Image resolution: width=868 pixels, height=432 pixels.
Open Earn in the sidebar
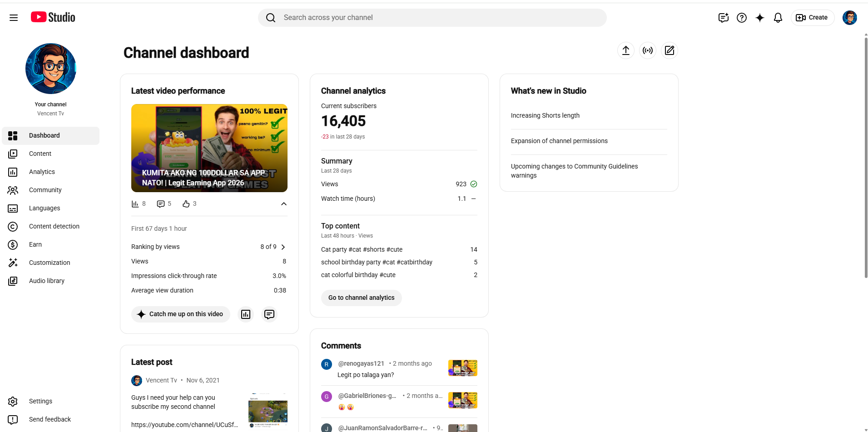[51, 245]
